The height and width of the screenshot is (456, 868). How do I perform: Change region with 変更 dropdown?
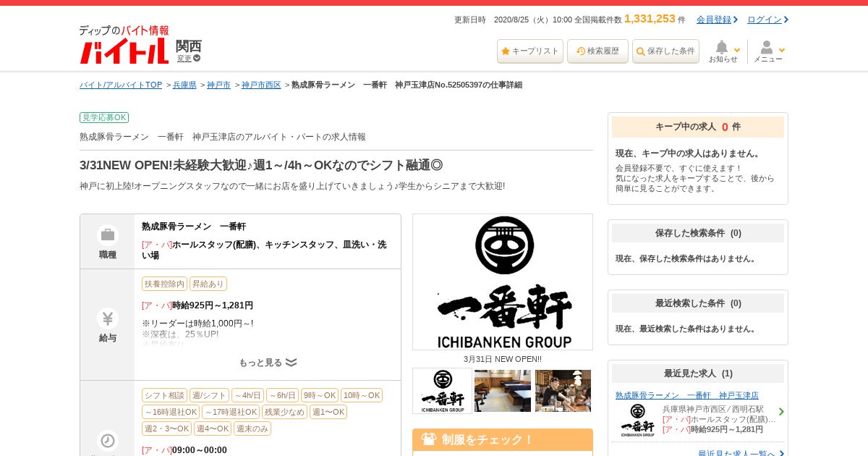pos(189,58)
